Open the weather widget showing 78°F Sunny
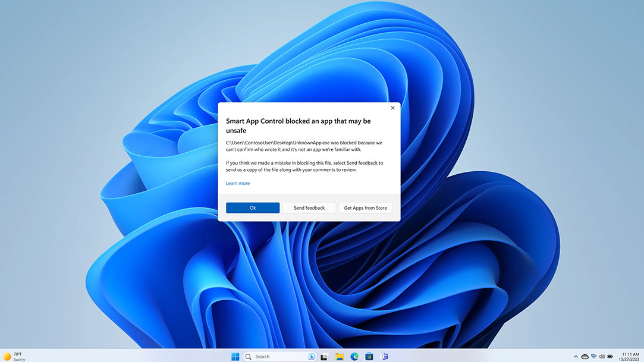 [15, 356]
